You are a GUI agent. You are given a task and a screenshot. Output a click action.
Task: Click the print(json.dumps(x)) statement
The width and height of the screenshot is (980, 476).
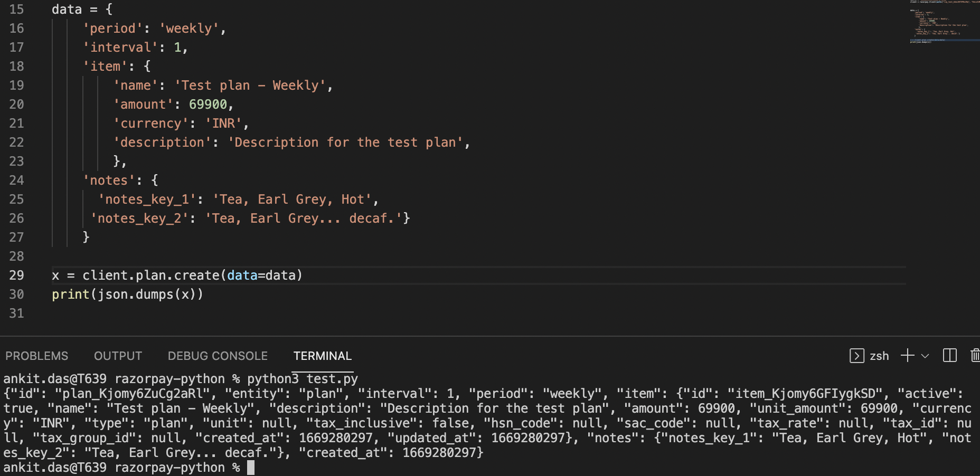tap(127, 294)
